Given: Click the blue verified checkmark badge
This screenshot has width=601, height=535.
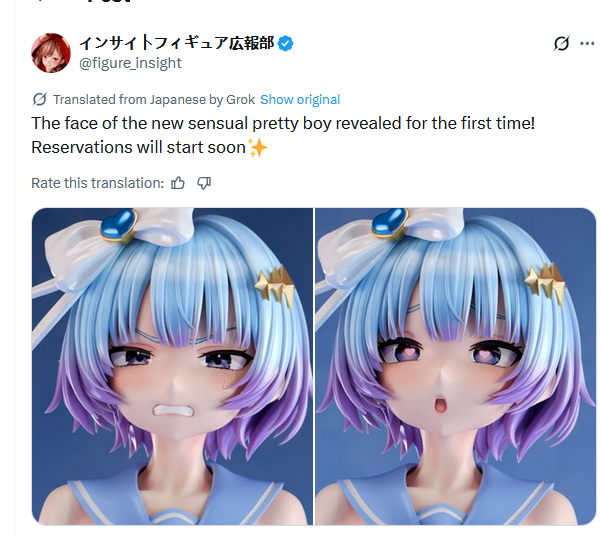Looking at the screenshot, I should point(285,43).
